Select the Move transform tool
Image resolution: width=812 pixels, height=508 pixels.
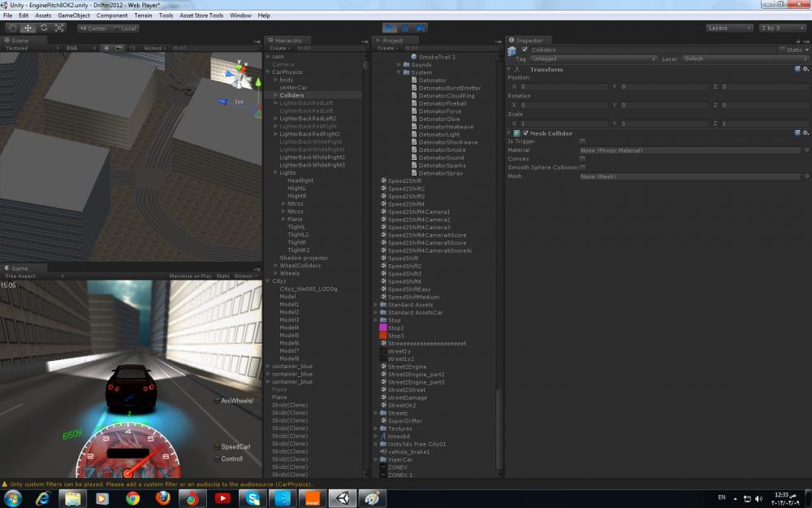pos(28,28)
